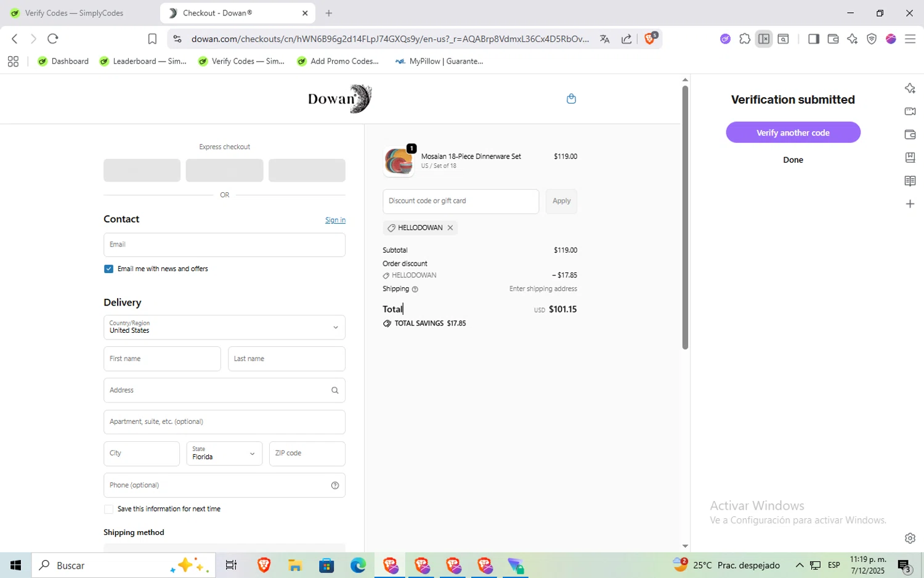
Task: Click the Apply discount button
Action: point(561,201)
